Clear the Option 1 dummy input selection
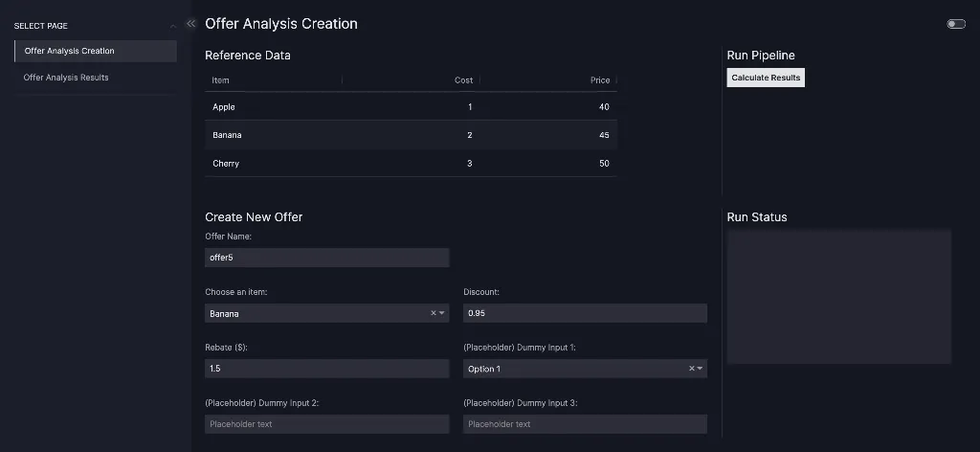The width and height of the screenshot is (980, 452). click(691, 369)
